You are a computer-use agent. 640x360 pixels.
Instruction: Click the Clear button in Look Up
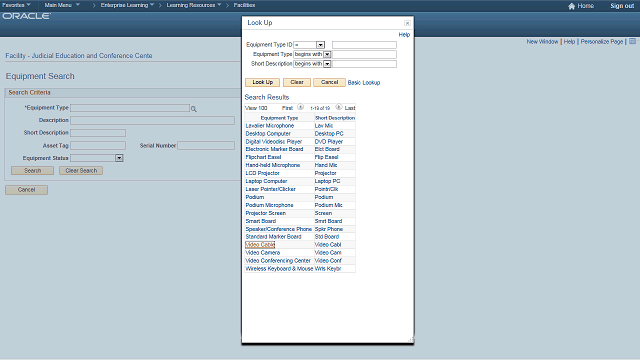pyautogui.click(x=297, y=82)
